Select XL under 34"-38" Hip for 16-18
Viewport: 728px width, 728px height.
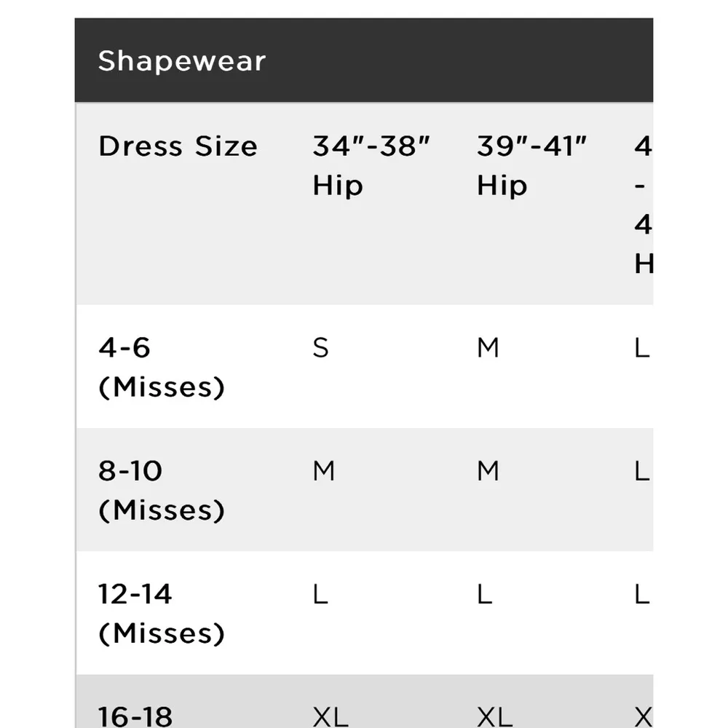click(x=330, y=718)
